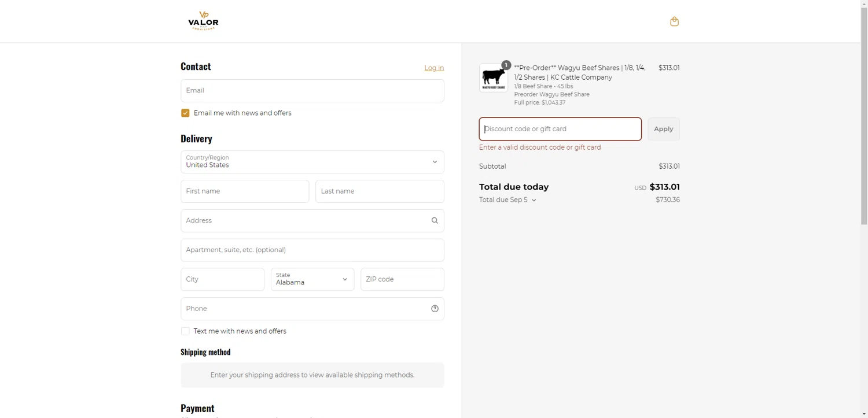Click the Wagyu Beef Shares product title
The width and height of the screenshot is (868, 418).
580,72
